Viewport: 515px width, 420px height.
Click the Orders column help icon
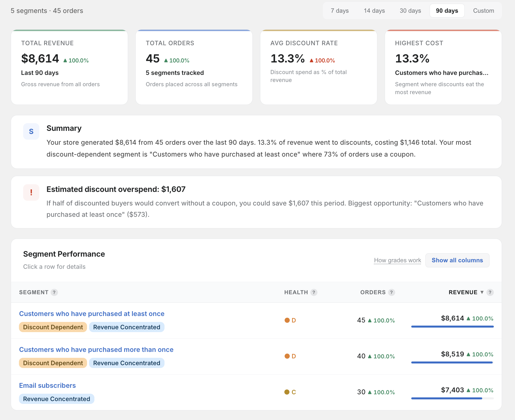coord(391,292)
